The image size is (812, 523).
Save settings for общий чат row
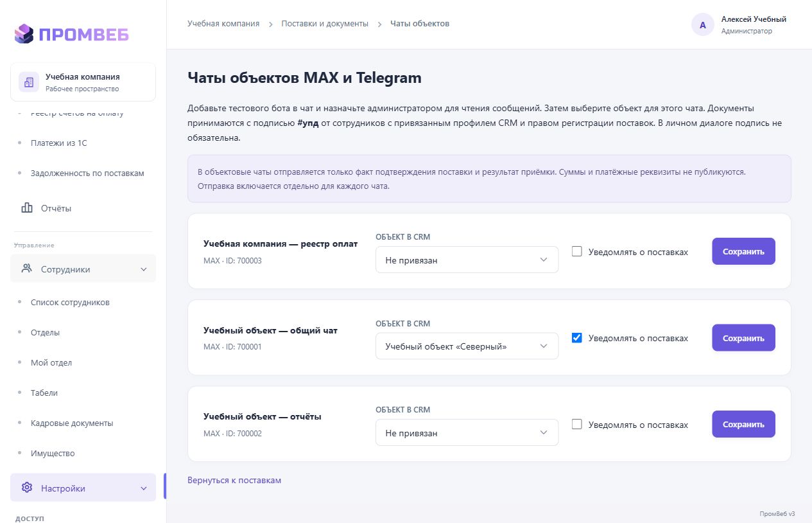tap(743, 338)
